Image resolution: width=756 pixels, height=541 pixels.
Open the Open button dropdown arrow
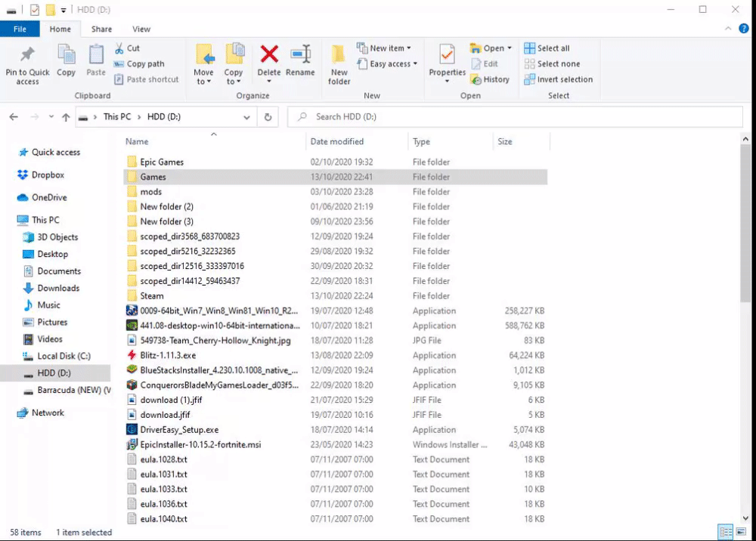pos(510,48)
